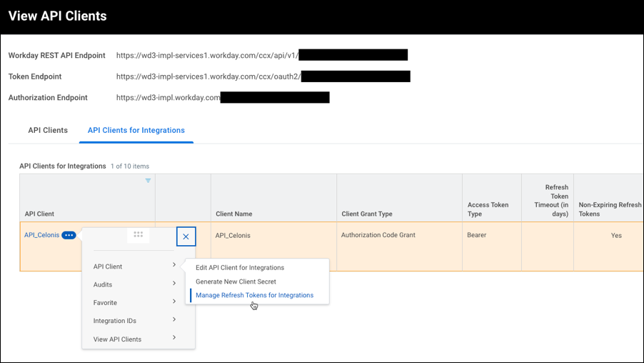Click Manage Refresh Tokens for Integrations
The height and width of the screenshot is (363, 644).
coord(254,295)
